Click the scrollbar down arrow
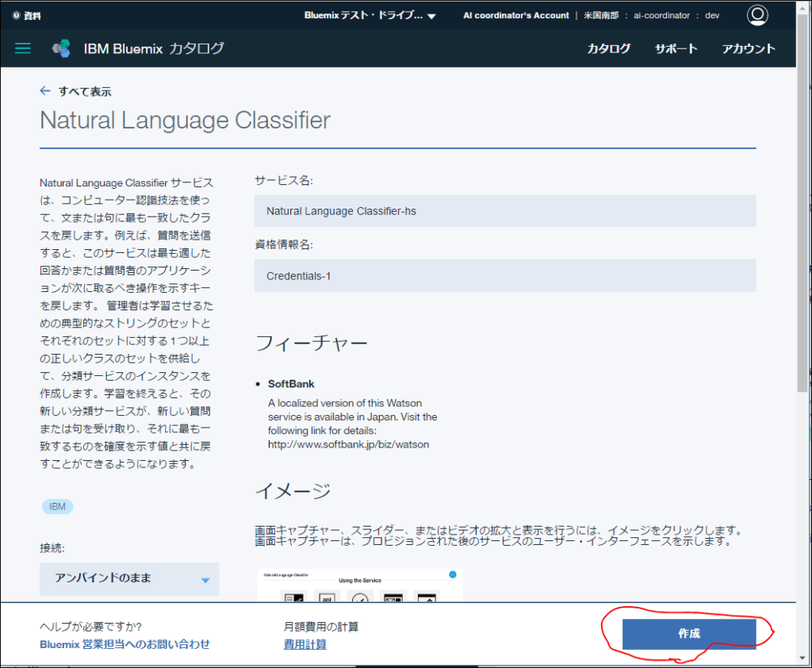812x668 pixels. [803, 658]
